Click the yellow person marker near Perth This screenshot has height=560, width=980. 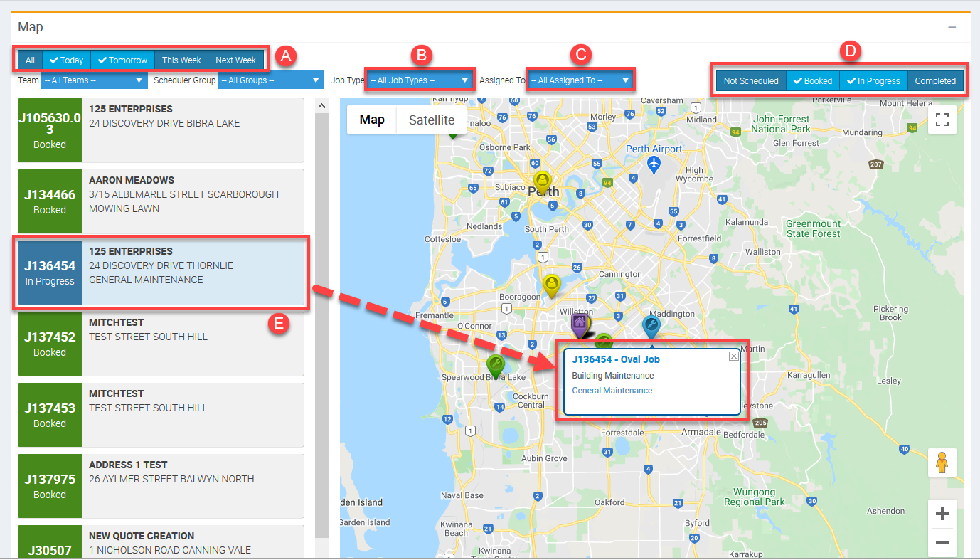[542, 179]
